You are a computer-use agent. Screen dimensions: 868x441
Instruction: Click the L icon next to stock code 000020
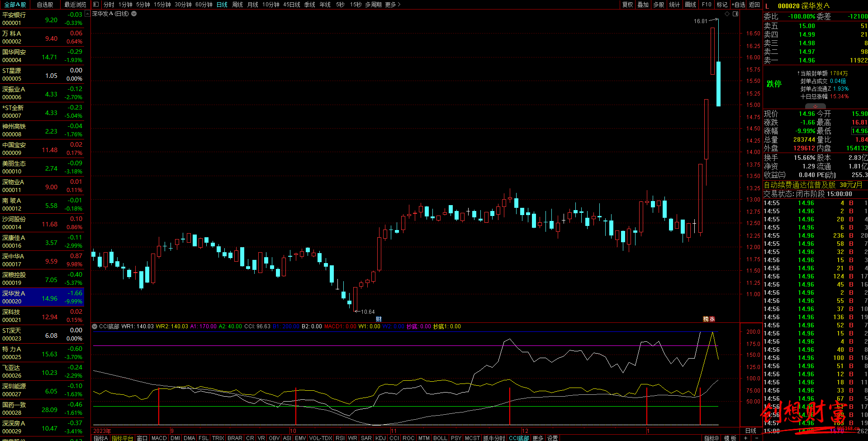[767, 6]
